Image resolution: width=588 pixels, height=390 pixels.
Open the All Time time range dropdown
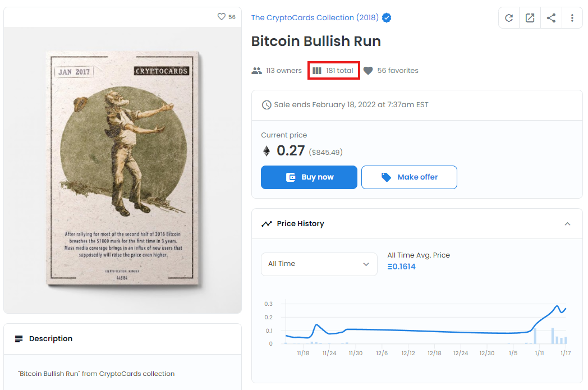click(x=319, y=264)
